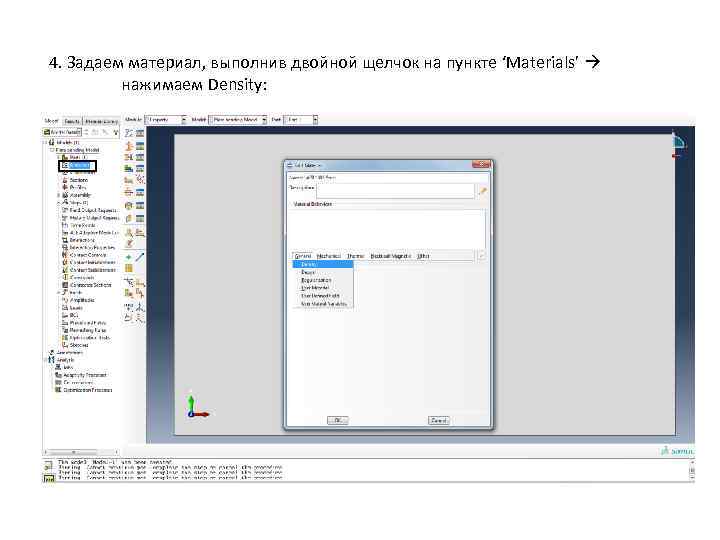Viewport: 720px width, 540px height.
Task: Open the Model Database tree filter dropdown
Action: tap(62, 132)
